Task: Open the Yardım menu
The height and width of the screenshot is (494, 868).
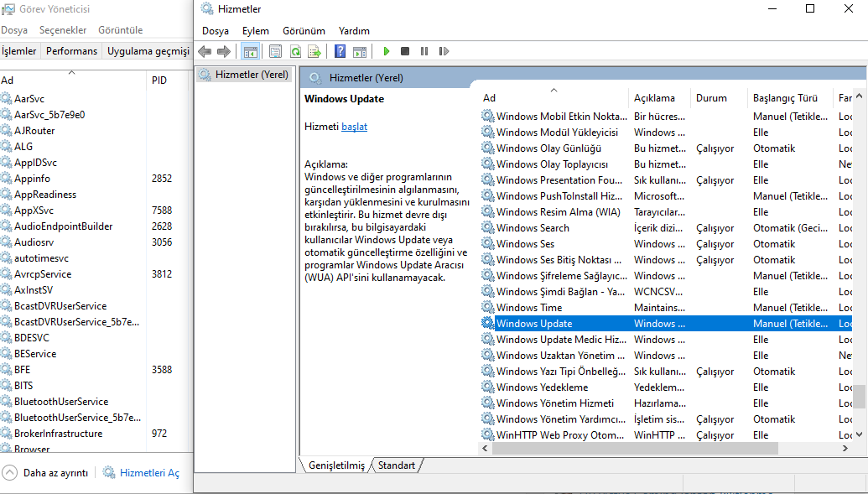Action: coord(354,31)
